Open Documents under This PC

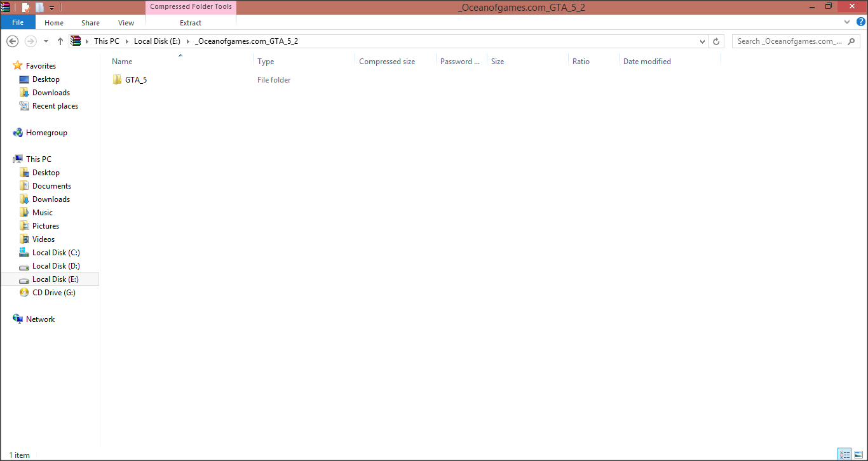[51, 186]
